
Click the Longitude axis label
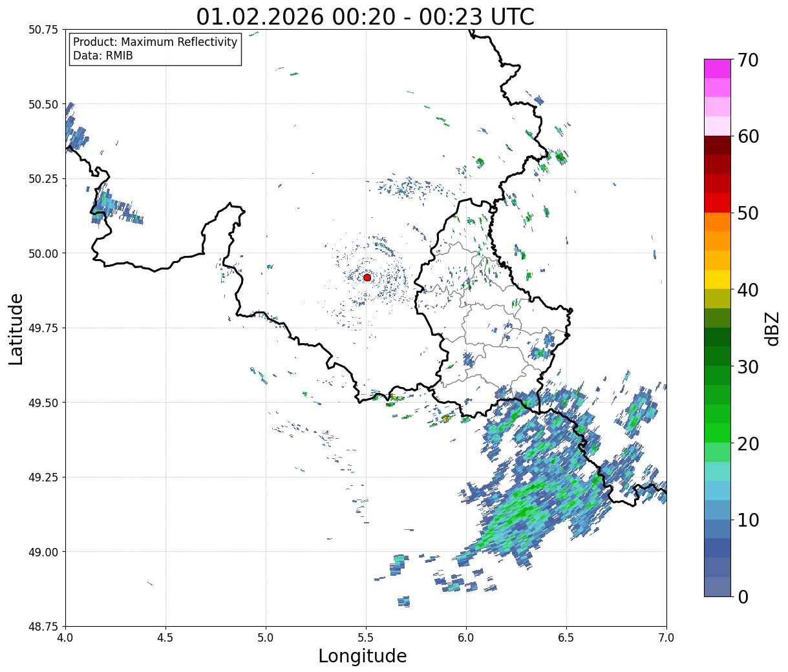pyautogui.click(x=363, y=656)
